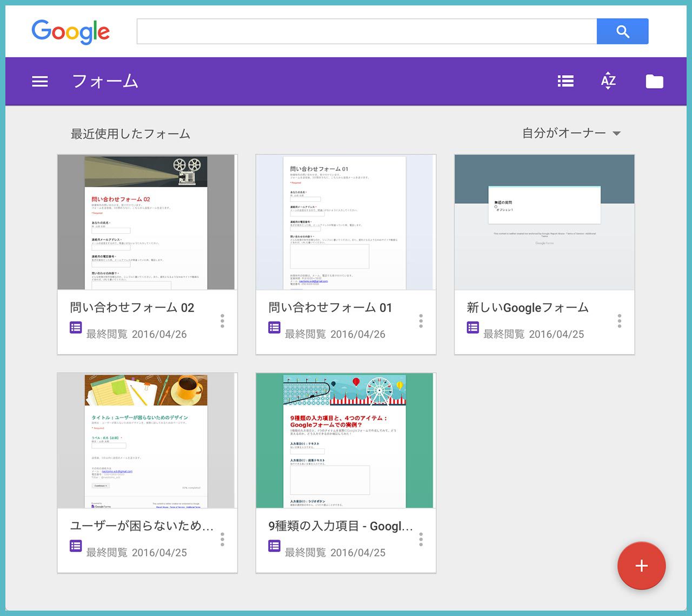Open more options for 新しいGoogleフォーム
The image size is (692, 616).
coord(620,321)
